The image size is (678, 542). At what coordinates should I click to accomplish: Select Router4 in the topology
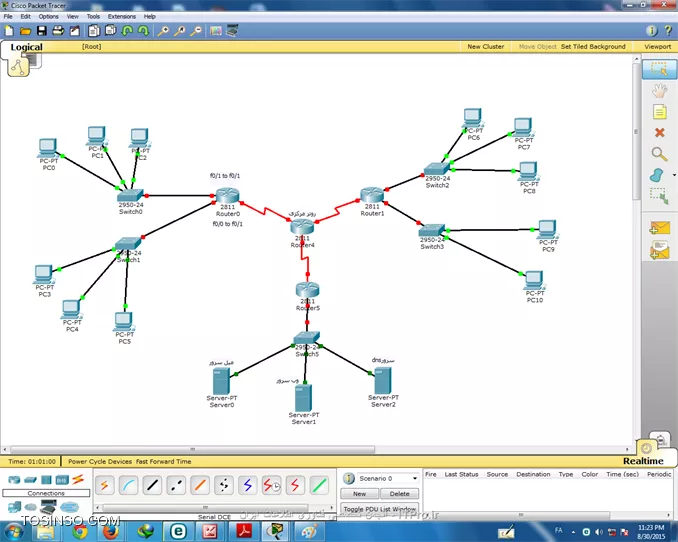pyautogui.click(x=302, y=227)
